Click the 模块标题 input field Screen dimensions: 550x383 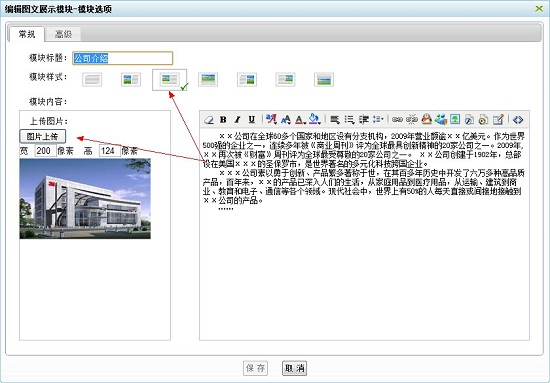(123, 58)
